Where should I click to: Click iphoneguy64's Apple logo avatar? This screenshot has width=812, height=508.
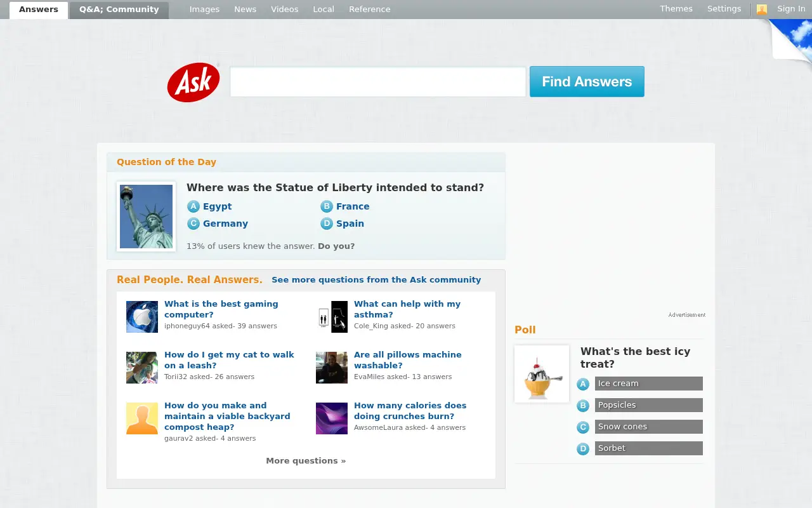(142, 317)
